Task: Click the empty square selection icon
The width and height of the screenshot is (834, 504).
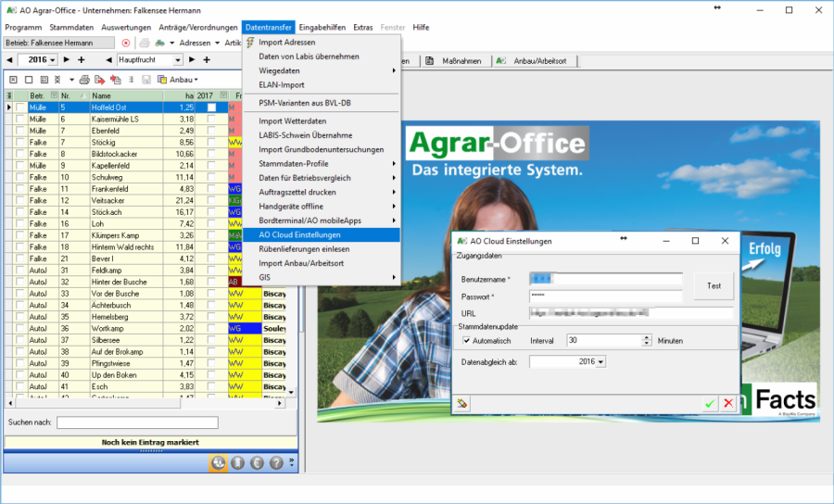Action: [29, 80]
